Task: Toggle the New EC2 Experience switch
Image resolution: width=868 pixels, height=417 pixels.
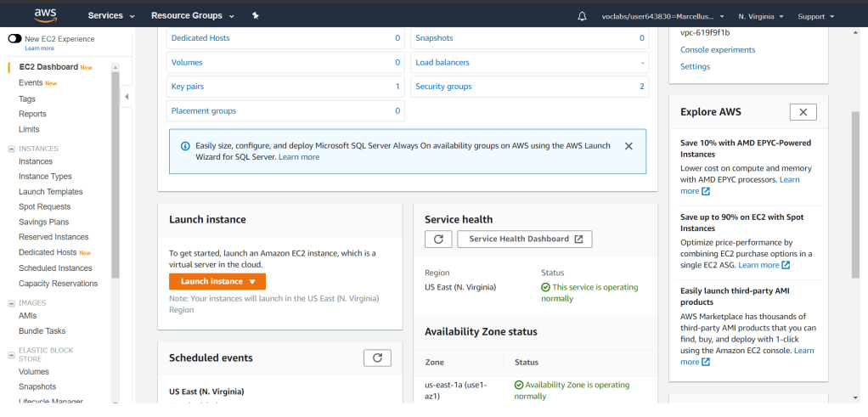Action: 14,39
